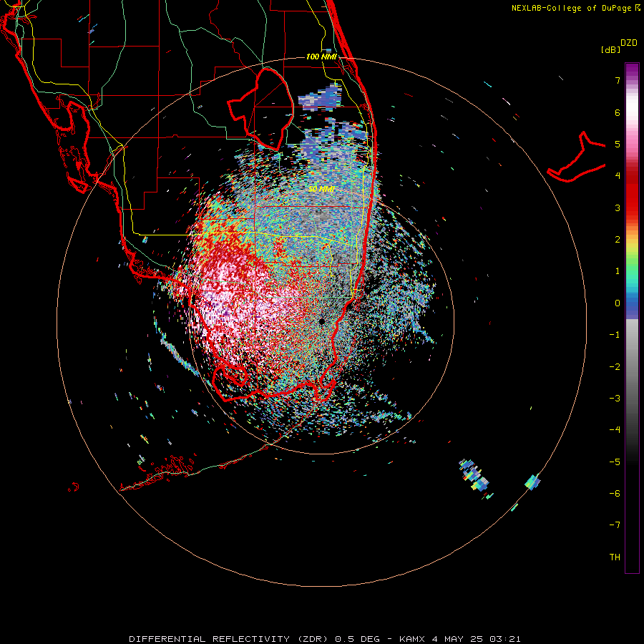Click the TH threshold label on color scale

[x=615, y=557]
